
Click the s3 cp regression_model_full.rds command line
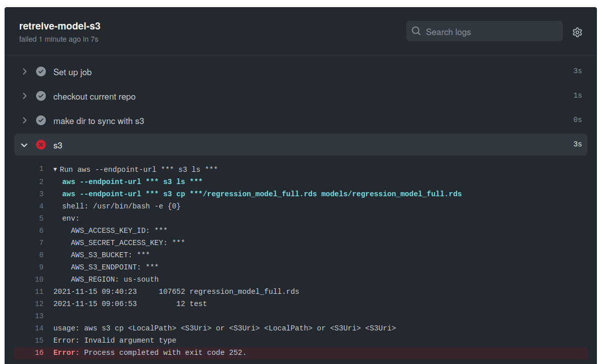(x=262, y=194)
